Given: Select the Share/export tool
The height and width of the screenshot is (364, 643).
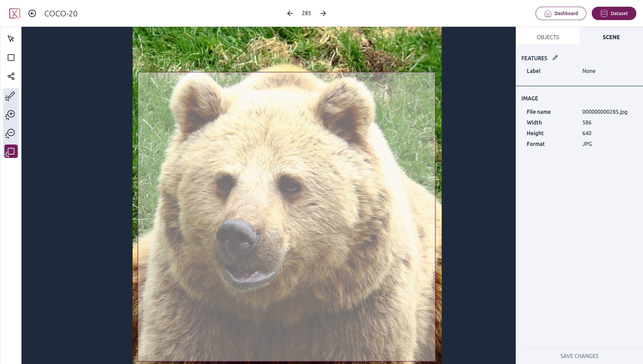Looking at the screenshot, I should click(x=11, y=76).
